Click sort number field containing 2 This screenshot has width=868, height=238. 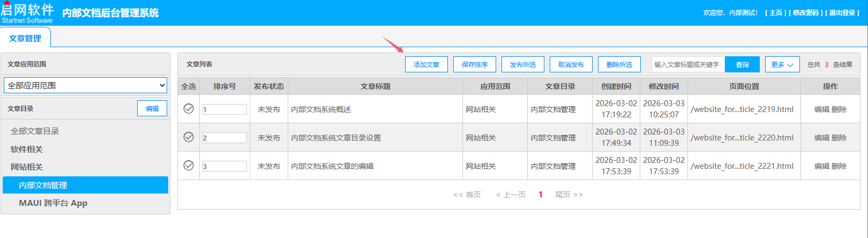pos(225,138)
